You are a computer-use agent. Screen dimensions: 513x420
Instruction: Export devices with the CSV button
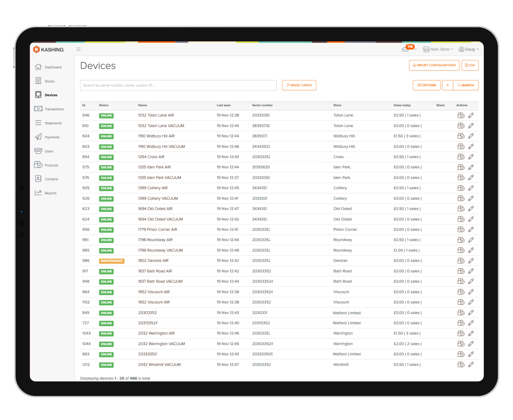[470, 65]
